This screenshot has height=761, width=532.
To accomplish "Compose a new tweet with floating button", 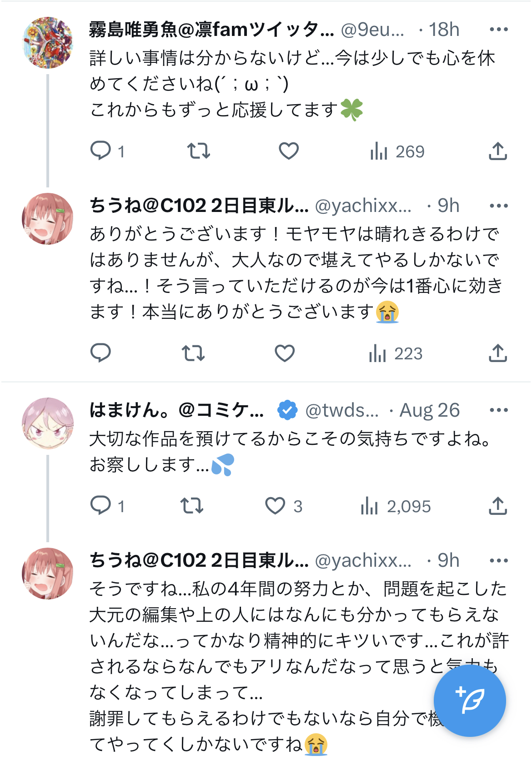I will coord(470,700).
